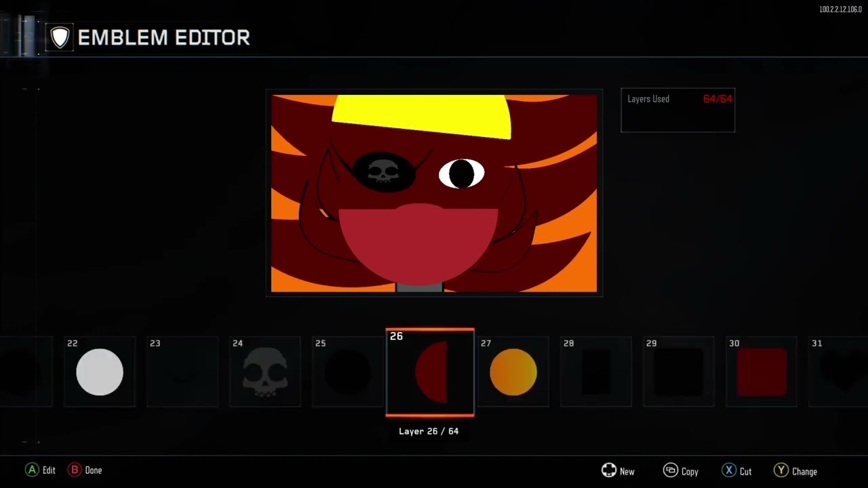This screenshot has height=488, width=868.
Task: Click the Edit label
Action: tap(49, 470)
